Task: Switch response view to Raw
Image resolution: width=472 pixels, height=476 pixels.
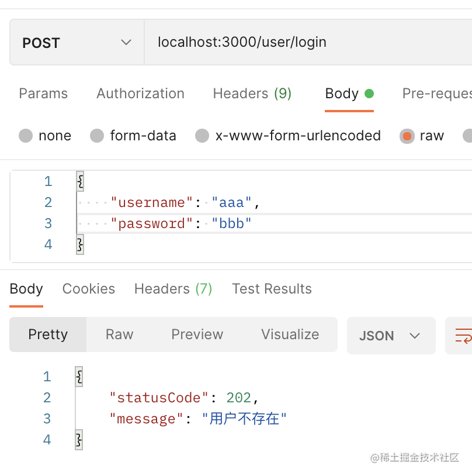Action: [x=119, y=334]
